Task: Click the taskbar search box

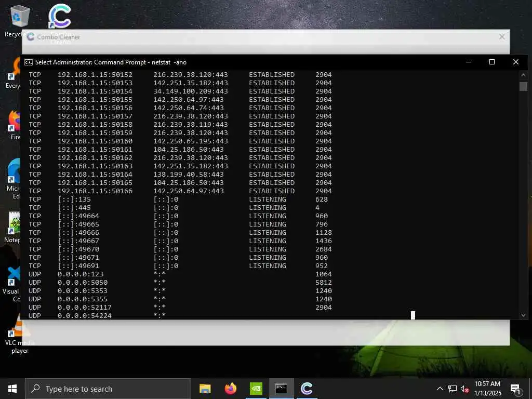Action: [x=108, y=389]
